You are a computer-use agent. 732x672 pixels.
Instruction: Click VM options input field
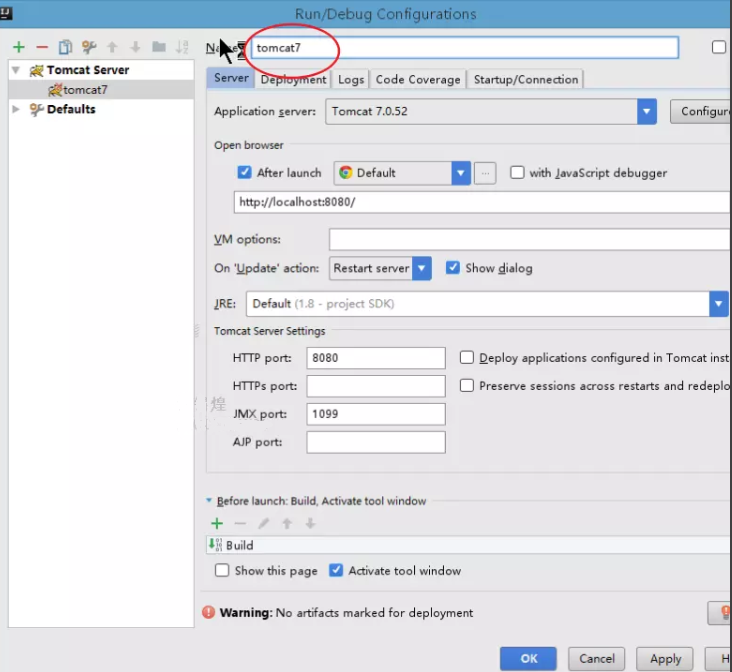[529, 240]
